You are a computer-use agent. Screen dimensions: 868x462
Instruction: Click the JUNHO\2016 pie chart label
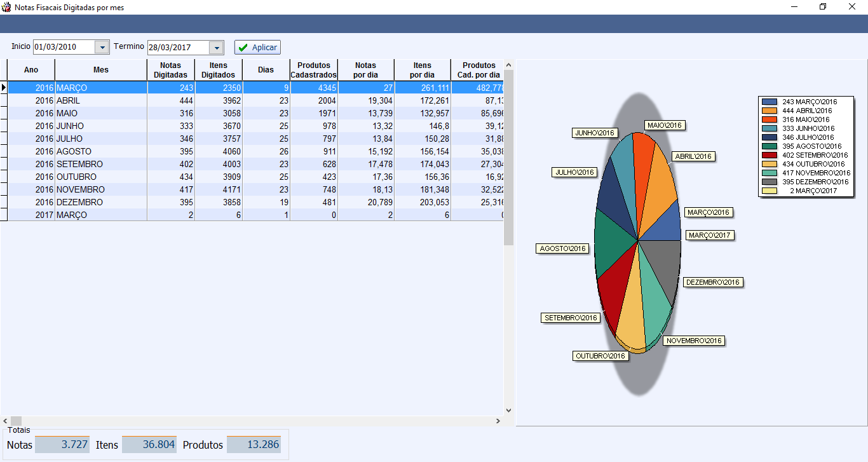595,133
